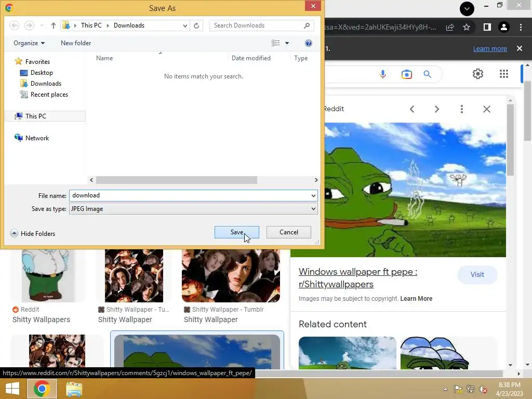Click the copyright Learn More link
Viewport: 532px width, 399px height.
(x=416, y=299)
